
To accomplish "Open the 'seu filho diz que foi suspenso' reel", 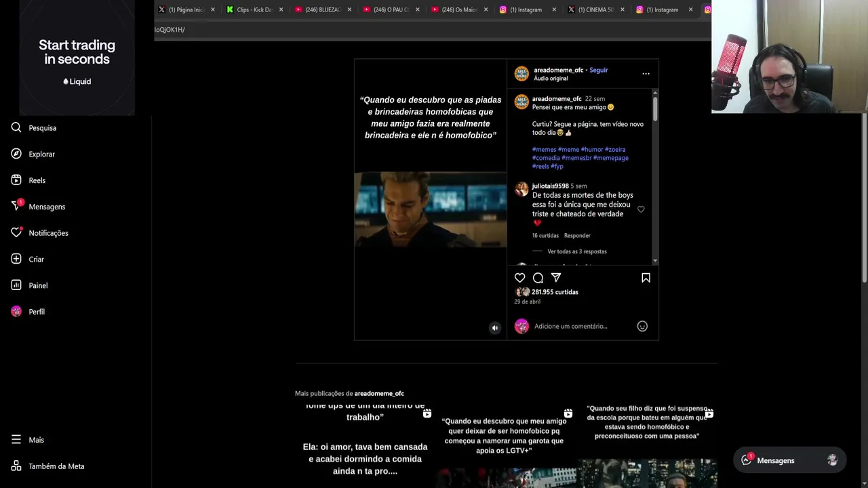I will (648, 445).
